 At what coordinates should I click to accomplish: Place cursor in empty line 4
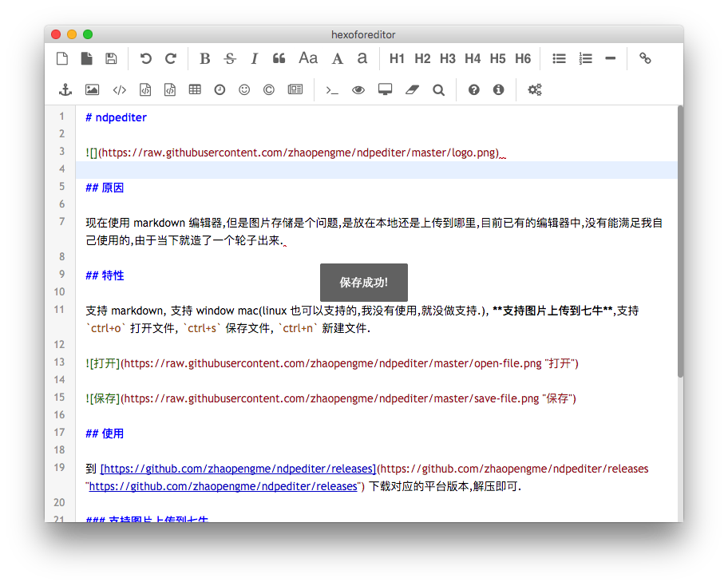[x=375, y=169]
